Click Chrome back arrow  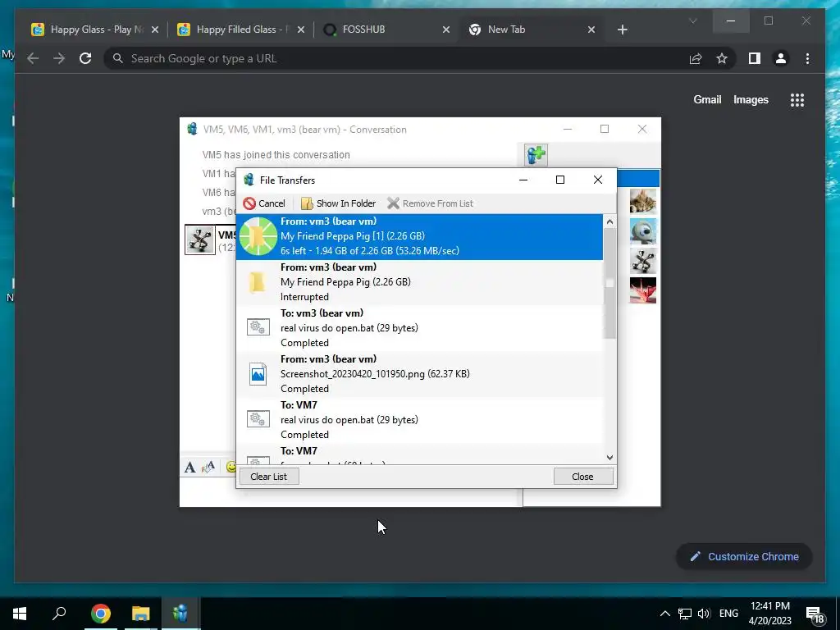pos(33,58)
